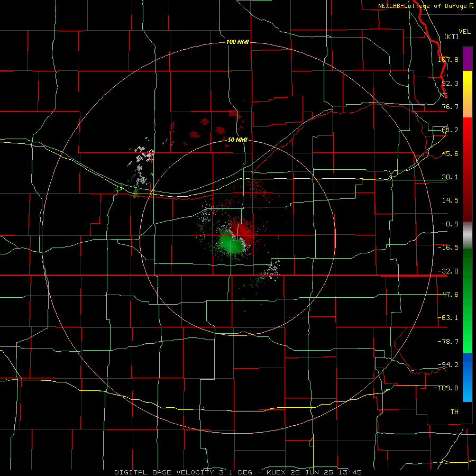The width and height of the screenshot is (476, 476).
Task: Pick the blue segment of velocity color bar
Action: (x=467, y=377)
